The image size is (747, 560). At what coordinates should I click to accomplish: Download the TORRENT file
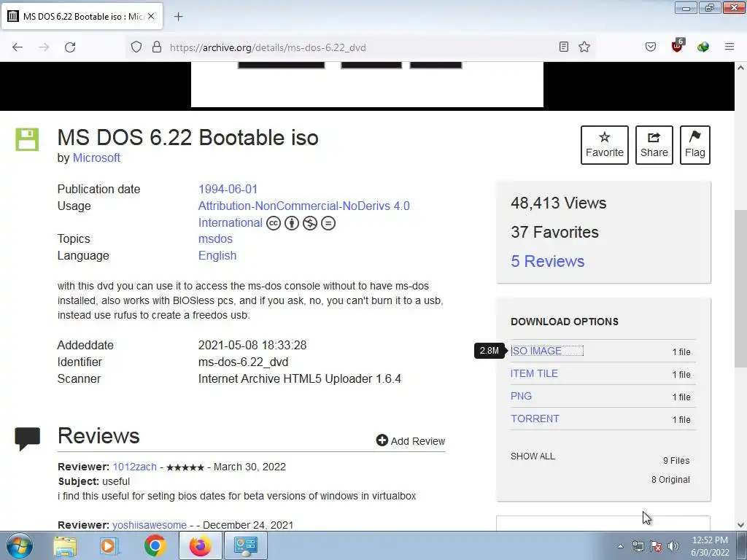tap(535, 419)
